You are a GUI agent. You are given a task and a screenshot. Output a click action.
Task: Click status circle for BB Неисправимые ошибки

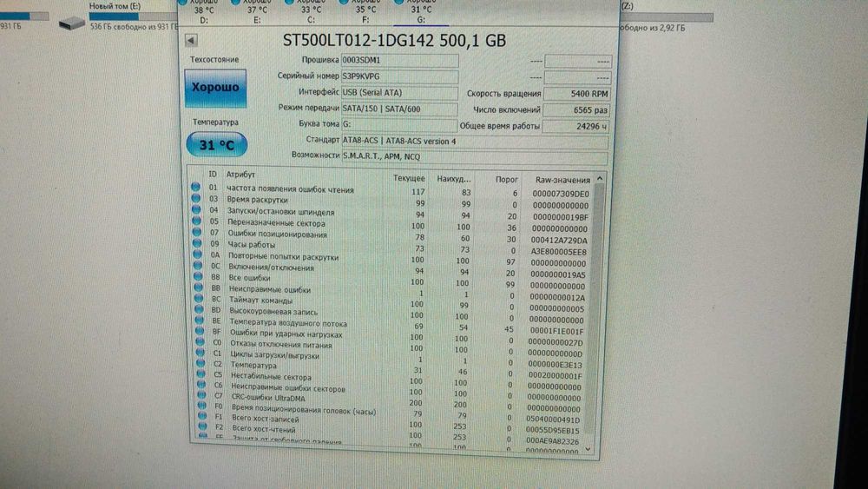coord(198,287)
